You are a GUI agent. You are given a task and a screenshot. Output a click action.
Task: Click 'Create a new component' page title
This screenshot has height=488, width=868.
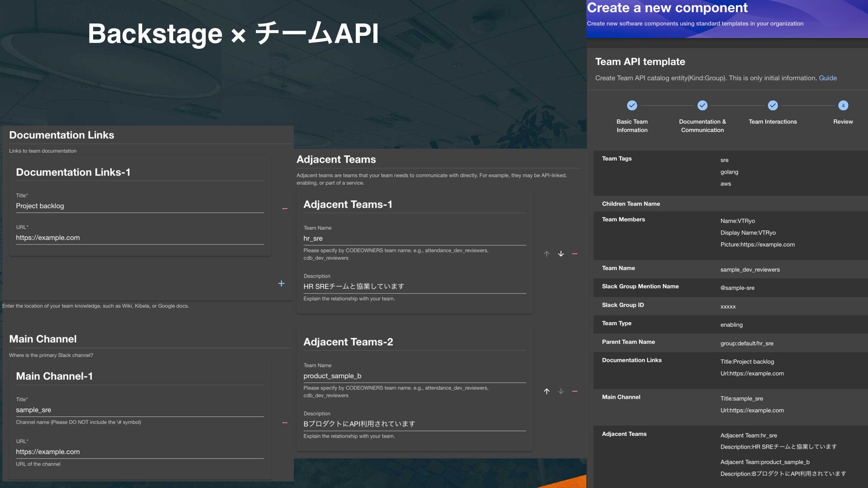(x=667, y=8)
